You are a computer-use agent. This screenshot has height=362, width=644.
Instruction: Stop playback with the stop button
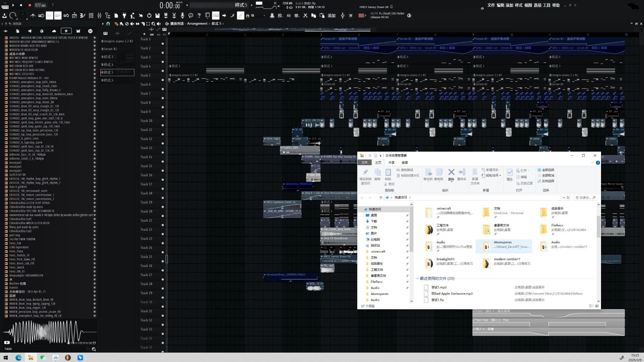tap(21, 5)
